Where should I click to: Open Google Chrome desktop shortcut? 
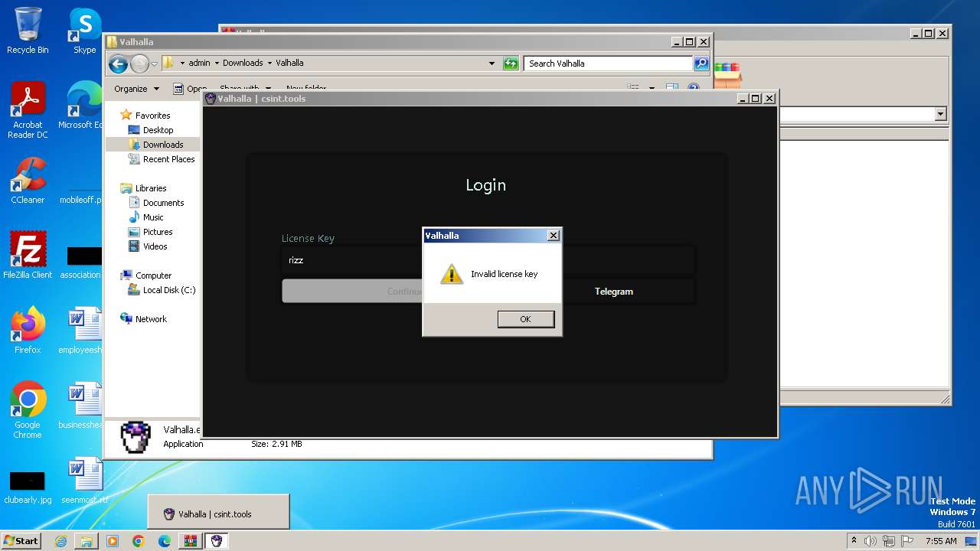click(28, 410)
